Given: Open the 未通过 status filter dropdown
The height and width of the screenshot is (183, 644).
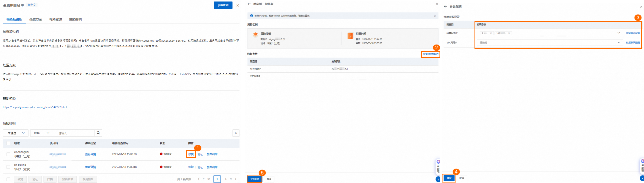Looking at the screenshot, I should [16, 133].
